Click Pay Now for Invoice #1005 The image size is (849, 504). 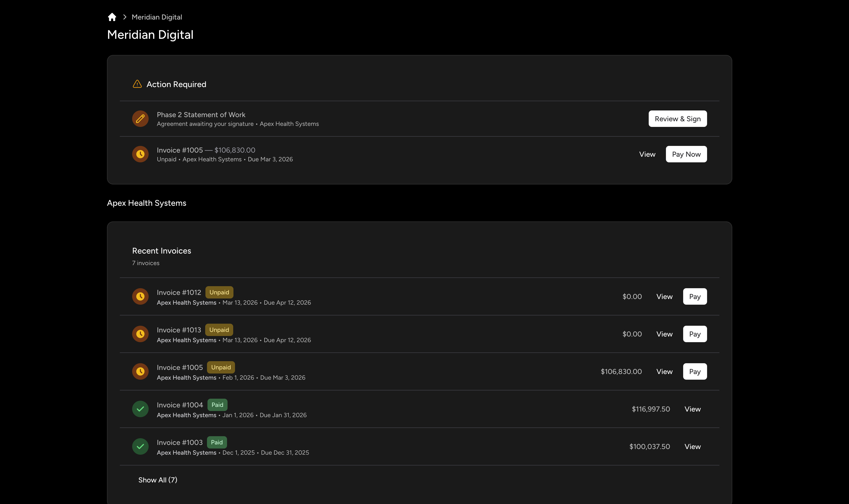[x=686, y=154]
